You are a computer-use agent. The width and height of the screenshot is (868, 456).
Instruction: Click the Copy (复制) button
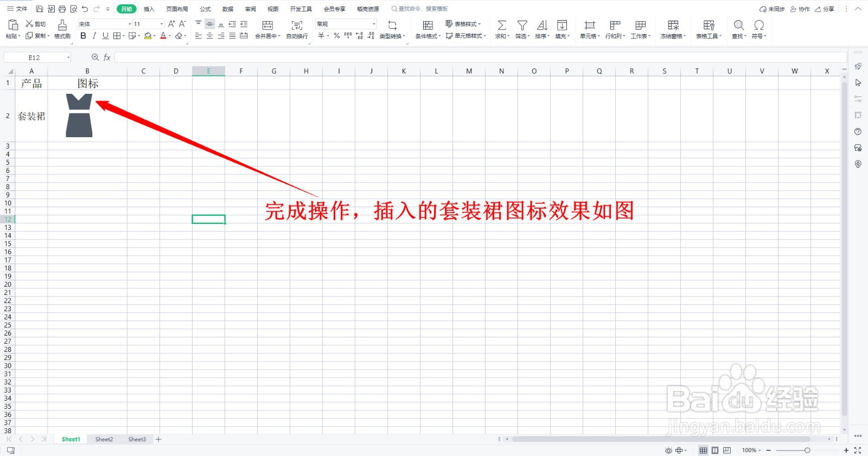37,36
